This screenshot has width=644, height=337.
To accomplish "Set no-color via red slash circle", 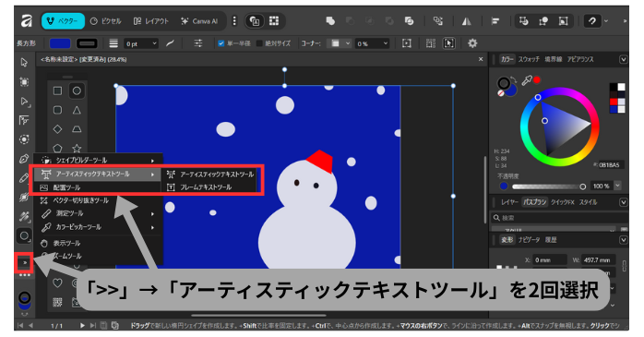I will pyautogui.click(x=501, y=93).
